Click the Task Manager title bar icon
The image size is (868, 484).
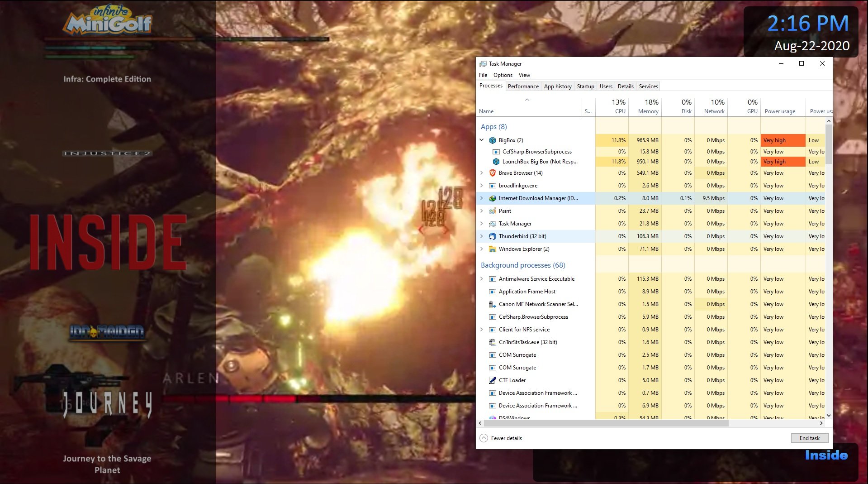pos(483,64)
